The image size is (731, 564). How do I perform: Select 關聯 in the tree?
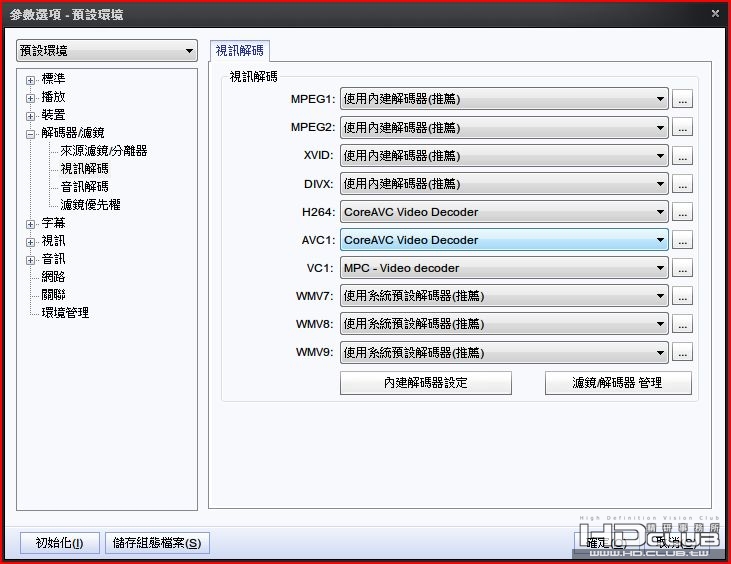pyautogui.click(x=53, y=295)
